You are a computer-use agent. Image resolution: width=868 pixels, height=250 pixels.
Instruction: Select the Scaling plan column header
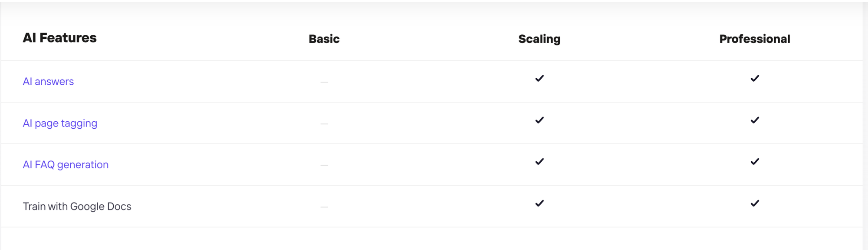(539, 39)
